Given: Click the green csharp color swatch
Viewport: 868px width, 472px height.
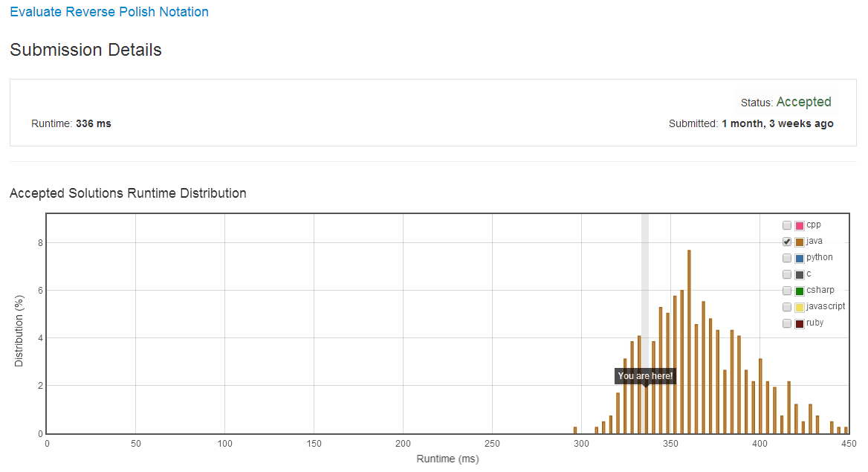Looking at the screenshot, I should click(800, 291).
